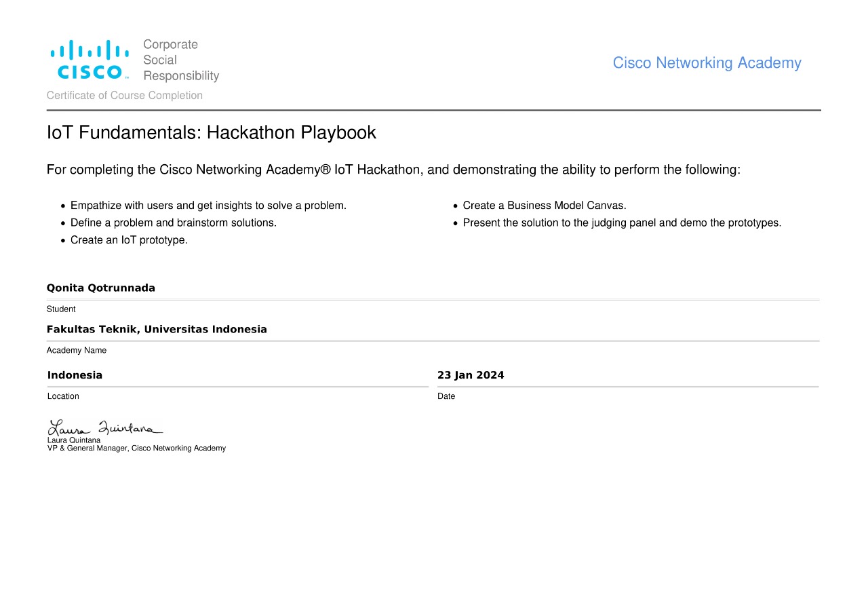Select the bullet beside Define a problem line
The height and width of the screenshot is (614, 868).
[63, 223]
